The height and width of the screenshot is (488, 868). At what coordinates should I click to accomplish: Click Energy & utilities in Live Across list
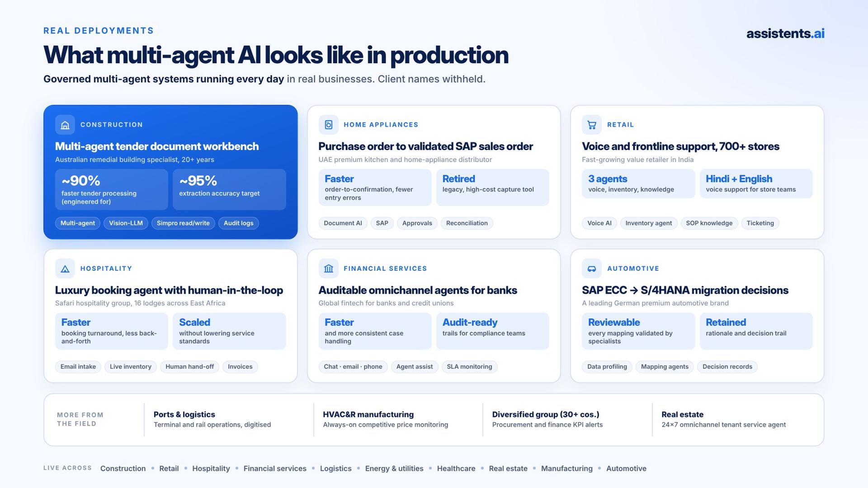(x=394, y=469)
